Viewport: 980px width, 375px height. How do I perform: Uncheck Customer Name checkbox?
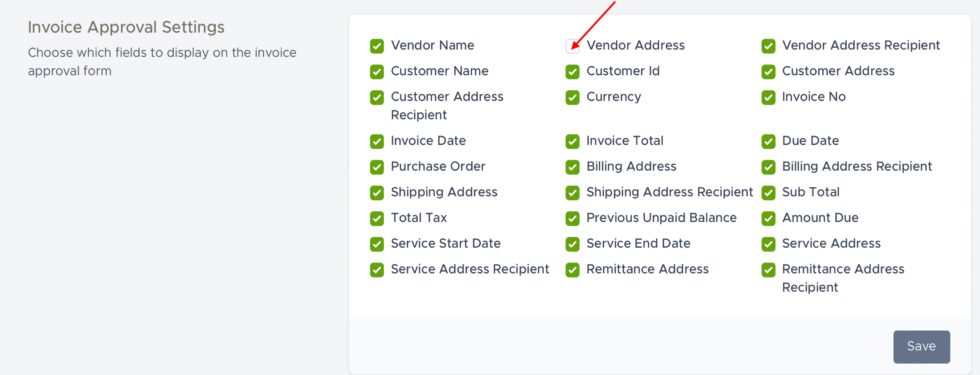pos(377,72)
